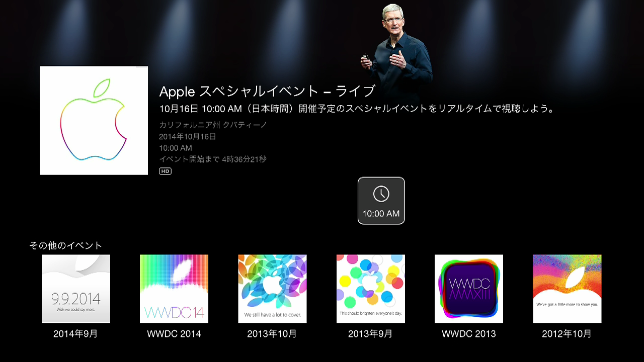644x362 pixels.
Task: Click the rainbow Apple logo event artwork
Action: tap(94, 121)
